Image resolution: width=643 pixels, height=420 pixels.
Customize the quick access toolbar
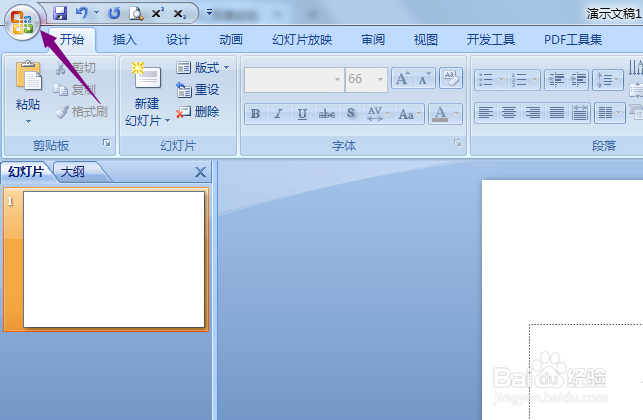(x=209, y=13)
